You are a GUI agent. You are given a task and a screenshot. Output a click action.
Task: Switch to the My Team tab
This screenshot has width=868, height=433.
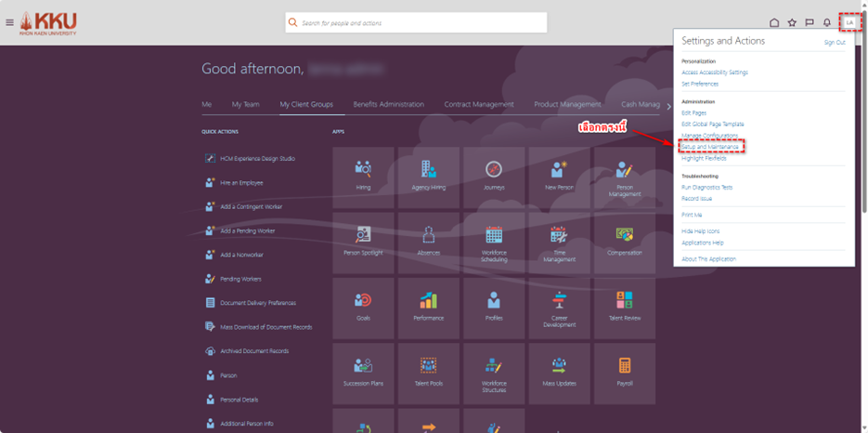(x=246, y=105)
